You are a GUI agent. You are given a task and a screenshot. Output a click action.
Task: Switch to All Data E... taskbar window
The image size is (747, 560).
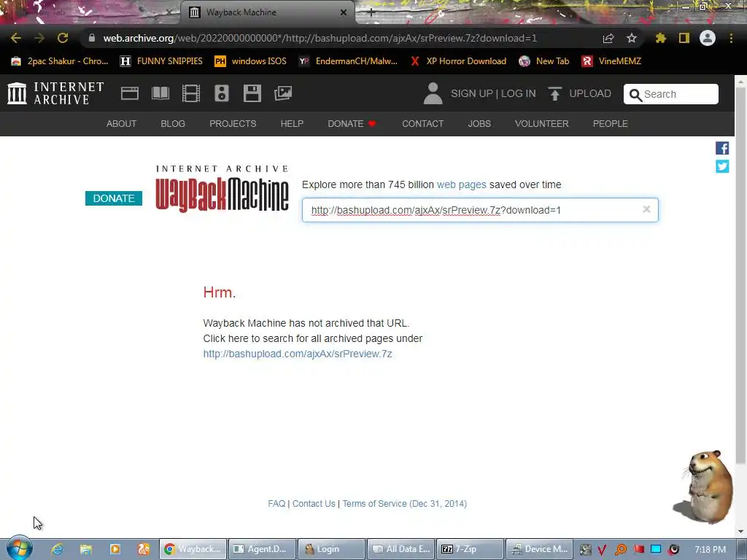point(401,549)
